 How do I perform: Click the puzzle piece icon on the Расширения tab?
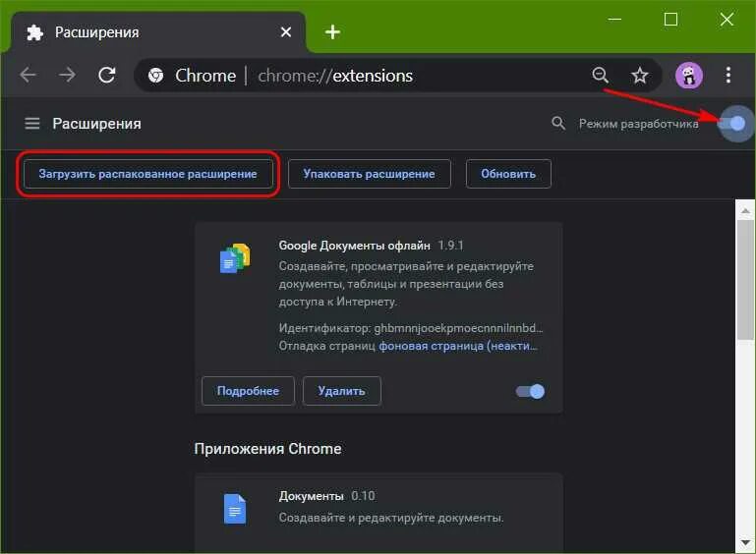(x=34, y=32)
